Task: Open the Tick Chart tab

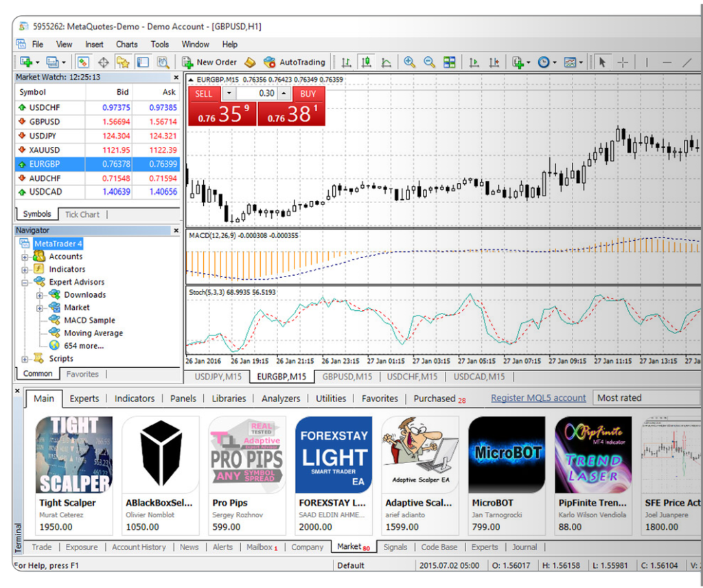Action: click(x=82, y=214)
